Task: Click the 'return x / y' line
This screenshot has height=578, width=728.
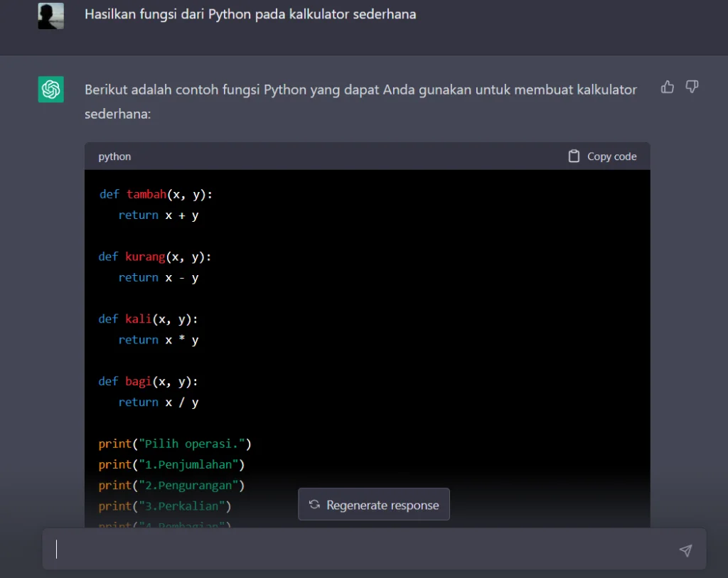Action: tap(159, 402)
